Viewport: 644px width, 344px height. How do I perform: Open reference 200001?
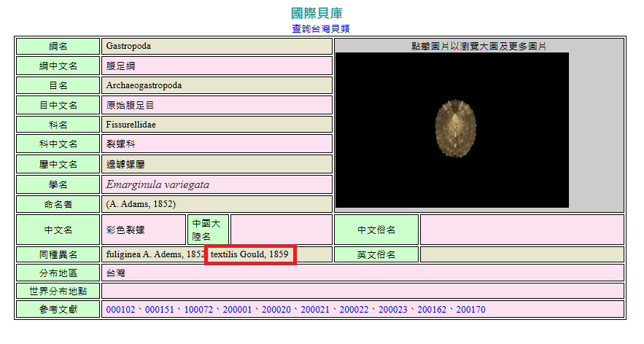(x=237, y=310)
